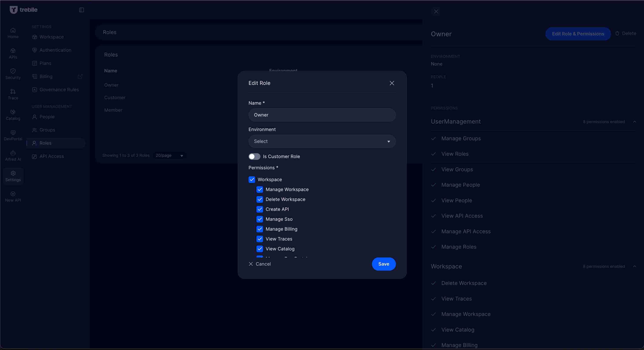Open Governance Rules settings menu item
The image size is (644, 350).
pyautogui.click(x=59, y=90)
